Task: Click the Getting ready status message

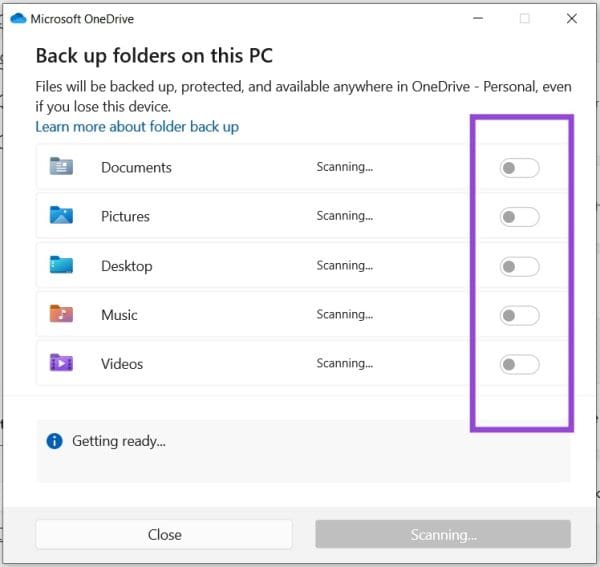Action: [x=119, y=441]
